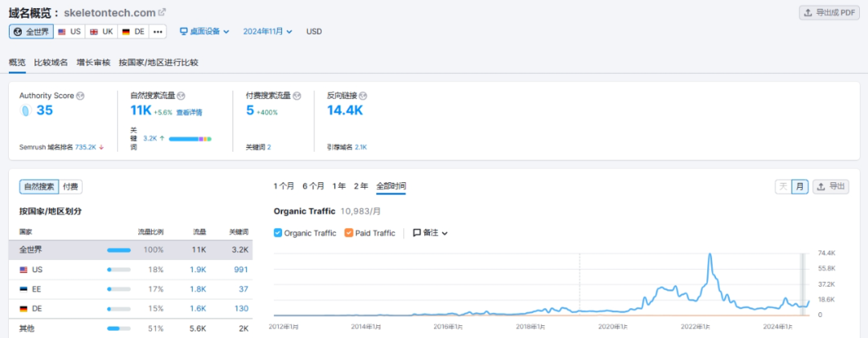Uncheck Organic Traffic checkbox
868x338 pixels.
[x=278, y=233]
